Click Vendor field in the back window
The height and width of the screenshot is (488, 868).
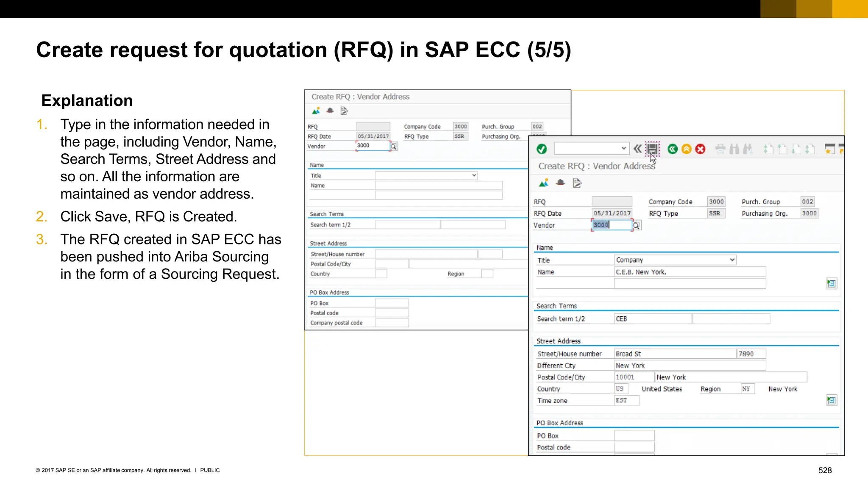point(373,146)
